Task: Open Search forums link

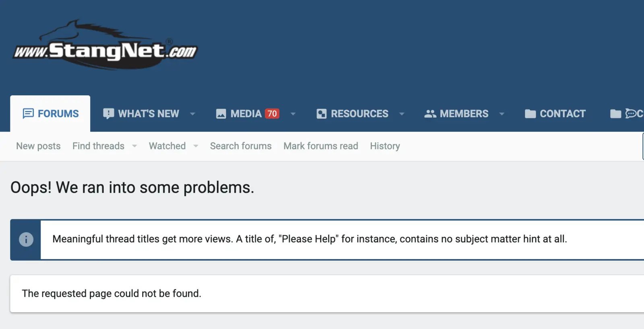Action: tap(241, 146)
